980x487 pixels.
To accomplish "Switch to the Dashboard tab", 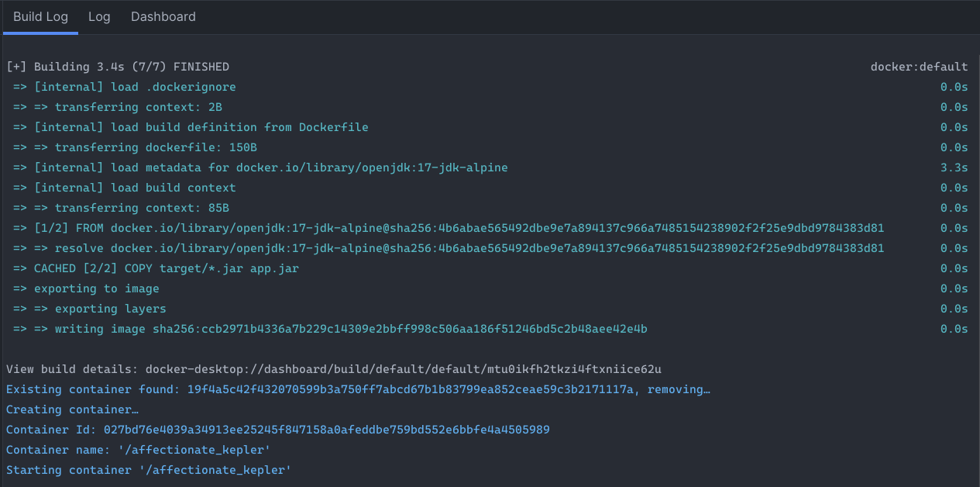I will pyautogui.click(x=163, y=16).
